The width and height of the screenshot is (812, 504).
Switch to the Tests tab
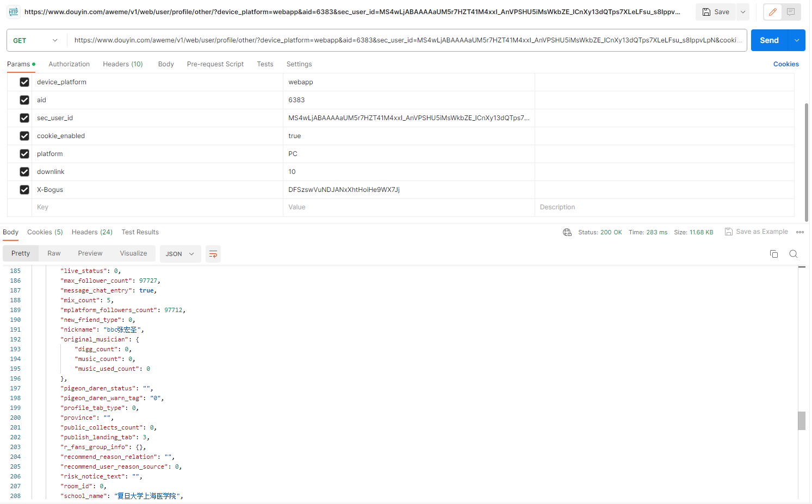point(265,64)
